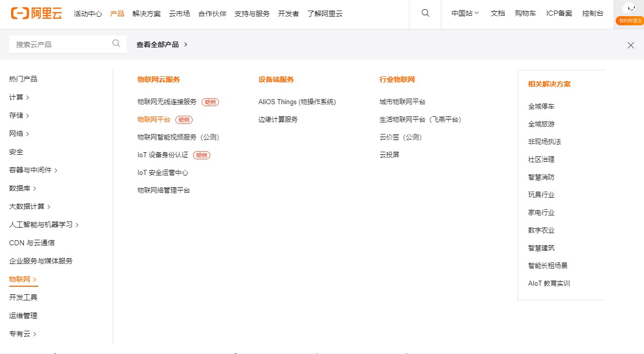The image size is (644, 354).
Task: Expand the 计算 category
Action: pyautogui.click(x=19, y=97)
